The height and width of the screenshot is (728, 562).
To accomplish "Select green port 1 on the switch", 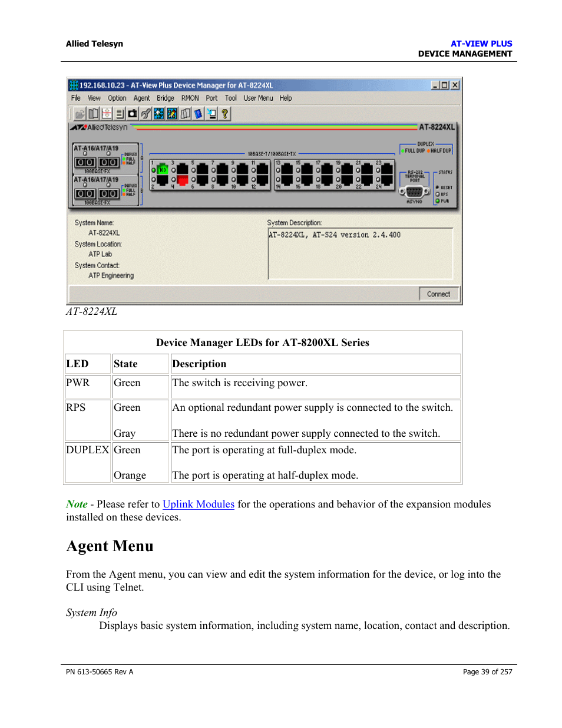I will (x=163, y=169).
